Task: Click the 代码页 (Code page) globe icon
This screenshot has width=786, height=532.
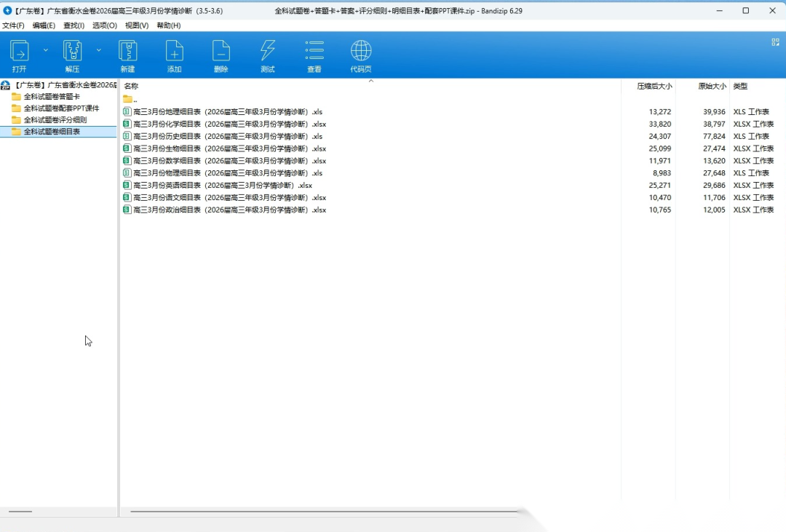Action: click(361, 52)
